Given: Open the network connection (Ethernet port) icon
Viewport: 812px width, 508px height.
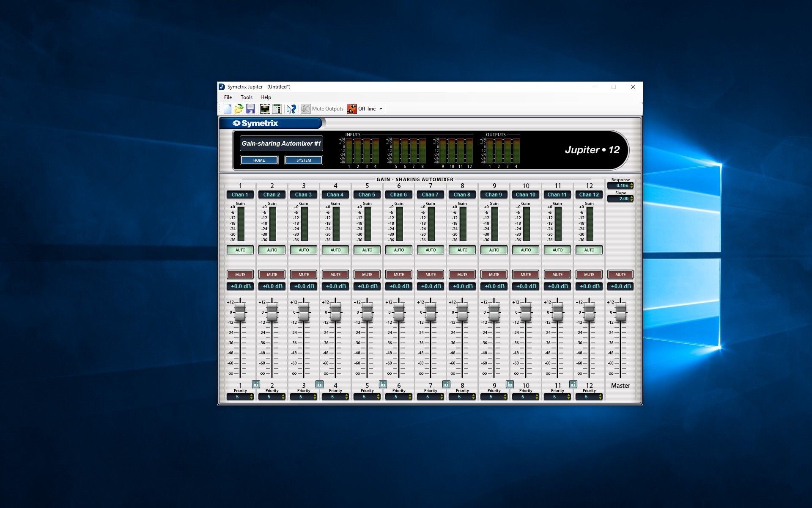Looking at the screenshot, I should point(265,109).
